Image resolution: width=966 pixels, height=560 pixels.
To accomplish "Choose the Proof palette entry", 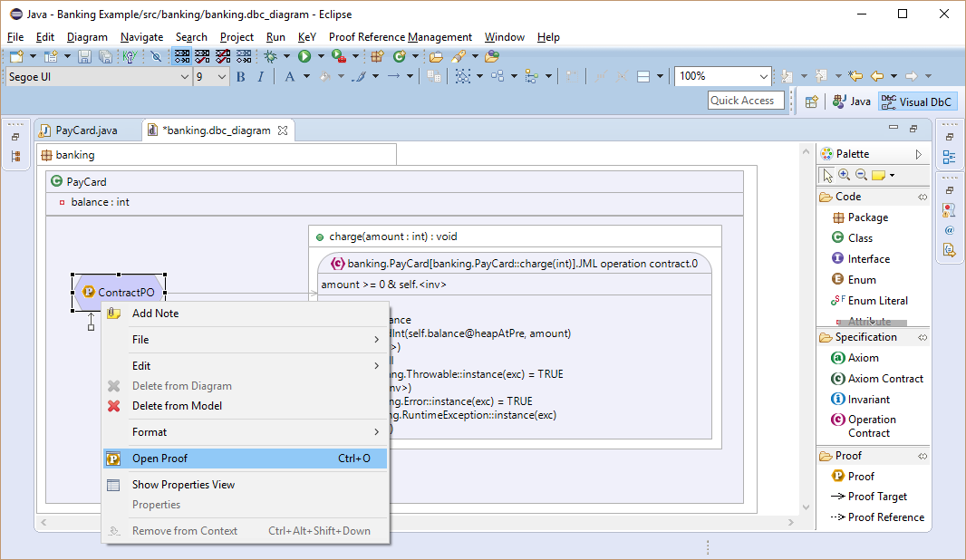I will click(853, 477).
